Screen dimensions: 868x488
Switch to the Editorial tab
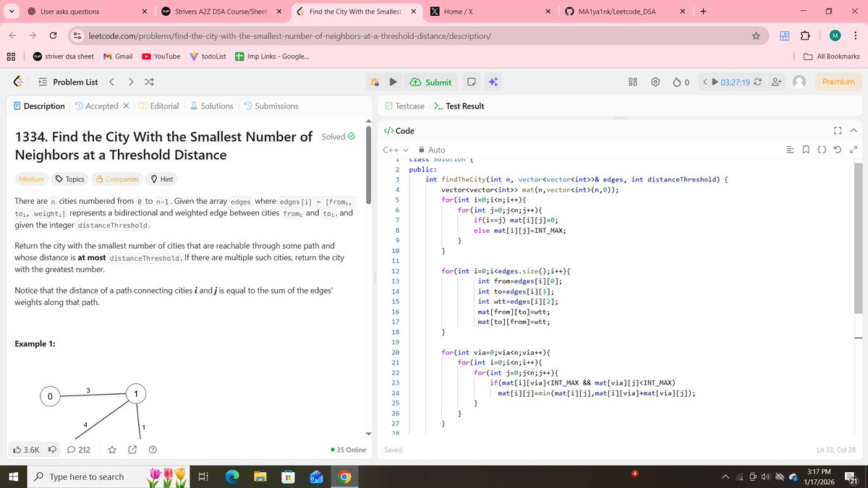point(158,106)
